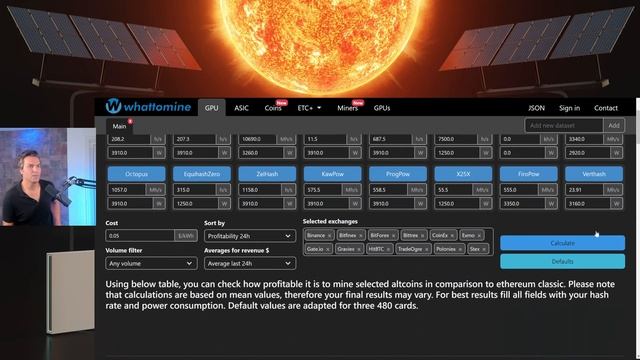Remove BitForex exchange tag

(393, 236)
